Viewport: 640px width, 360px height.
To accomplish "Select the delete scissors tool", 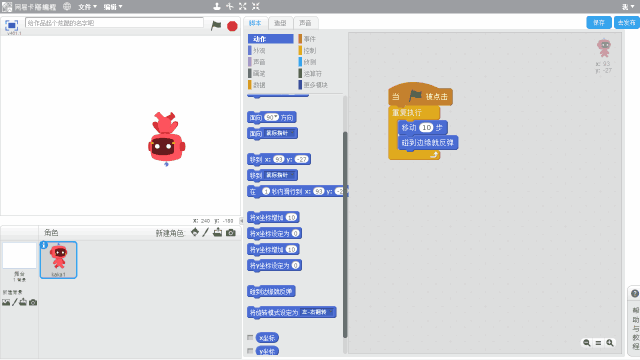I will 230,6.
